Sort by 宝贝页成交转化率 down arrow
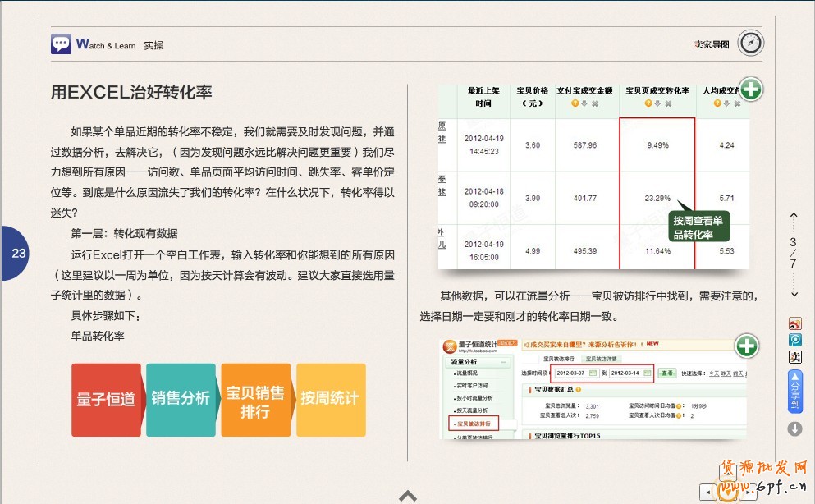This screenshot has width=815, height=504. 657,103
